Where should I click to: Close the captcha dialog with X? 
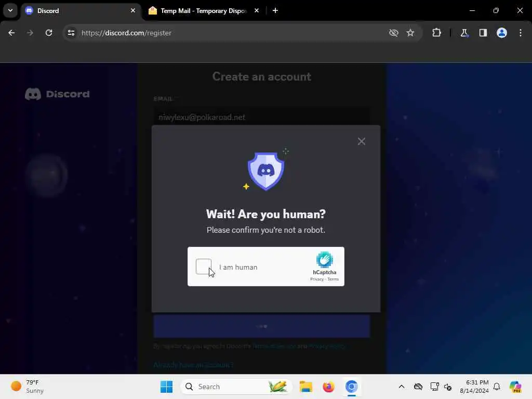click(362, 141)
